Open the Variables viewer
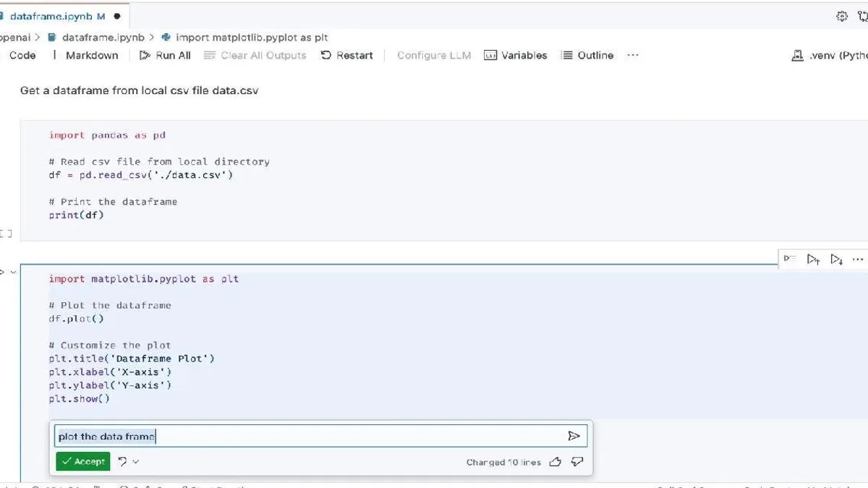 (516, 55)
